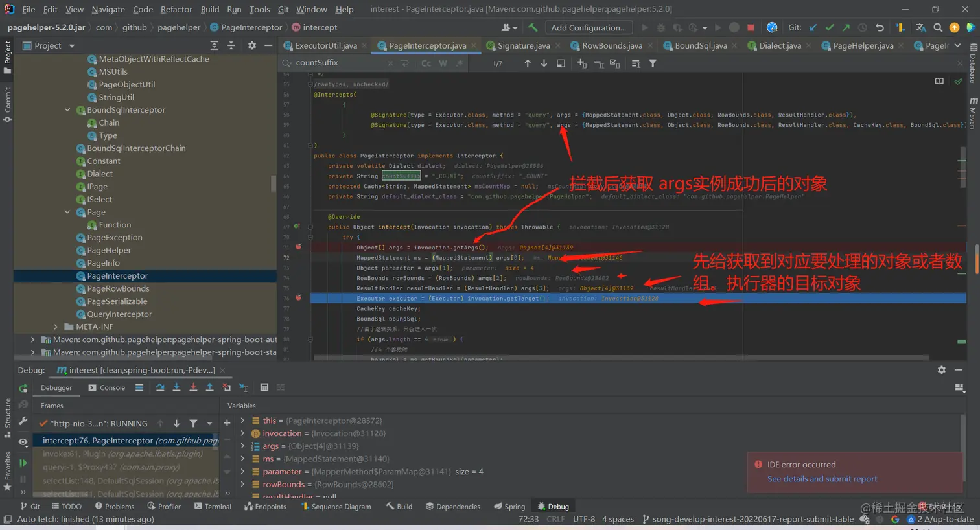Screen dimensions: 980x530
Task: Collapse the BoundSqlInterceptor node
Action: click(67, 109)
